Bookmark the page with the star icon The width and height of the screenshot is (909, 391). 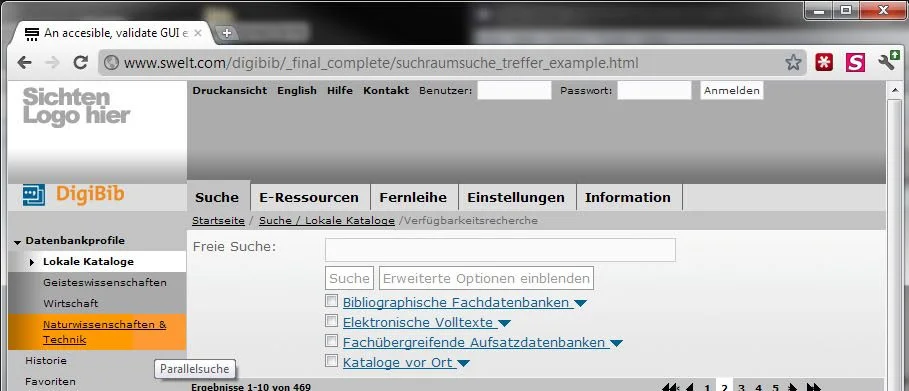coord(793,63)
